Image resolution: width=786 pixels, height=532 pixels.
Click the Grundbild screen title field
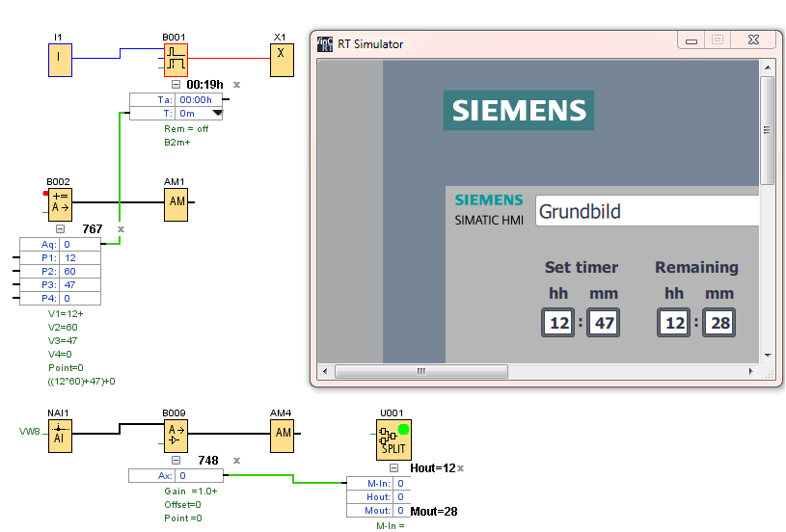pos(646,211)
